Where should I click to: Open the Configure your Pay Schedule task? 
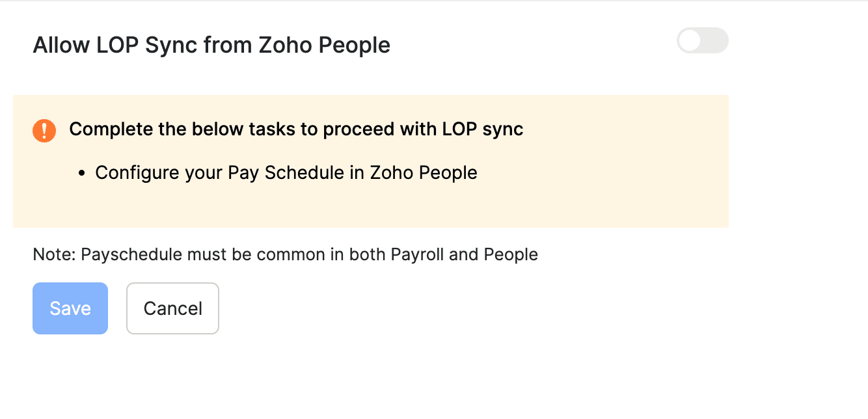(x=286, y=172)
